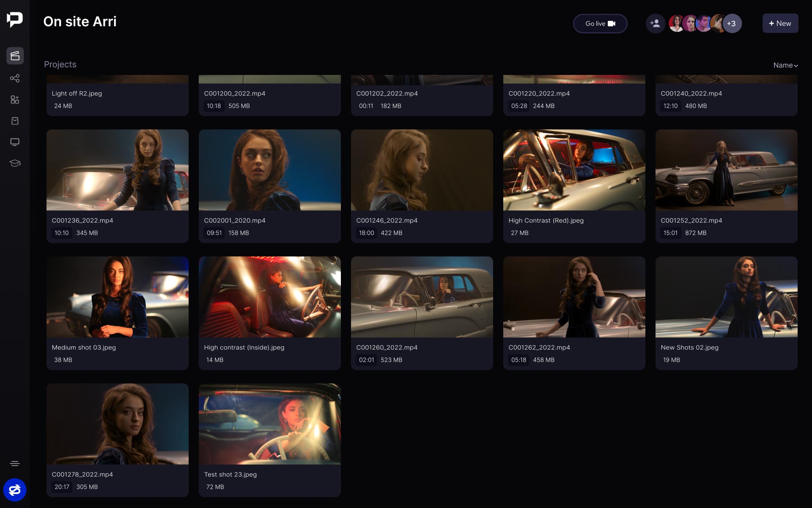812x508 pixels.
Task: Click the add member person icon
Action: [x=655, y=23]
